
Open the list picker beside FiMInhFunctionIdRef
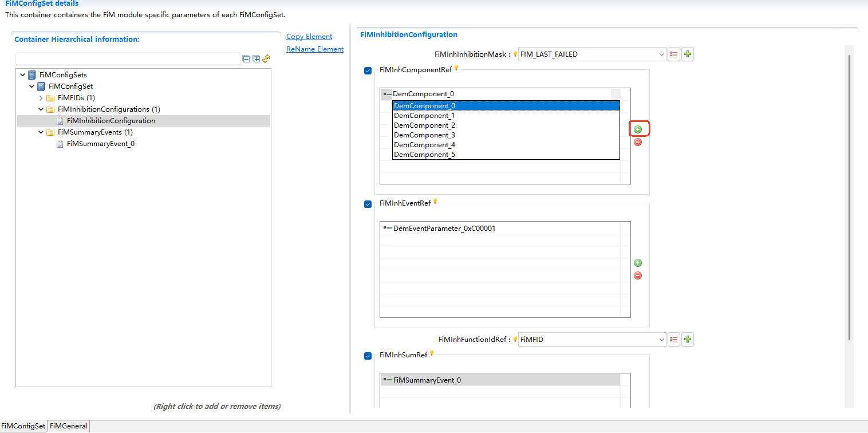(x=673, y=339)
